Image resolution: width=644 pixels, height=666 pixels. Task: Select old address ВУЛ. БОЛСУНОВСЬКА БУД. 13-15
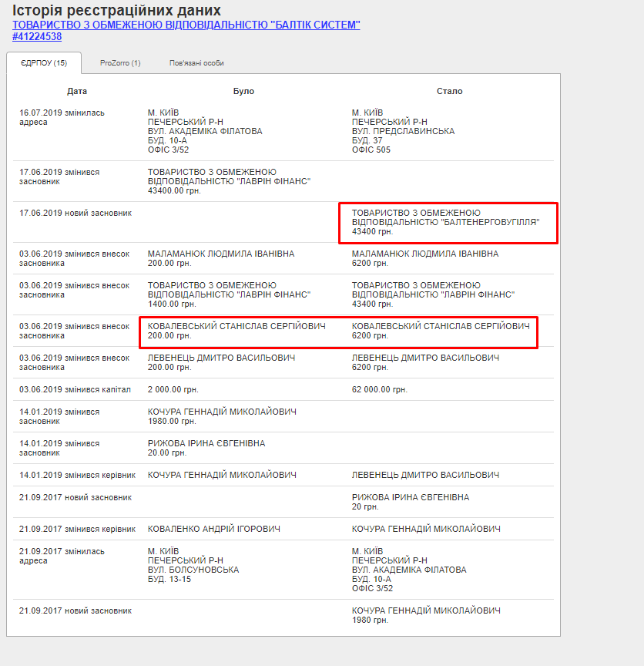[193, 574]
